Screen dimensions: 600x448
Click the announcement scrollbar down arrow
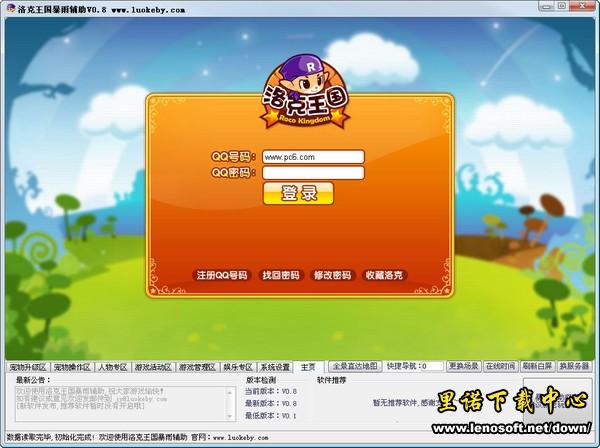pos(230,416)
